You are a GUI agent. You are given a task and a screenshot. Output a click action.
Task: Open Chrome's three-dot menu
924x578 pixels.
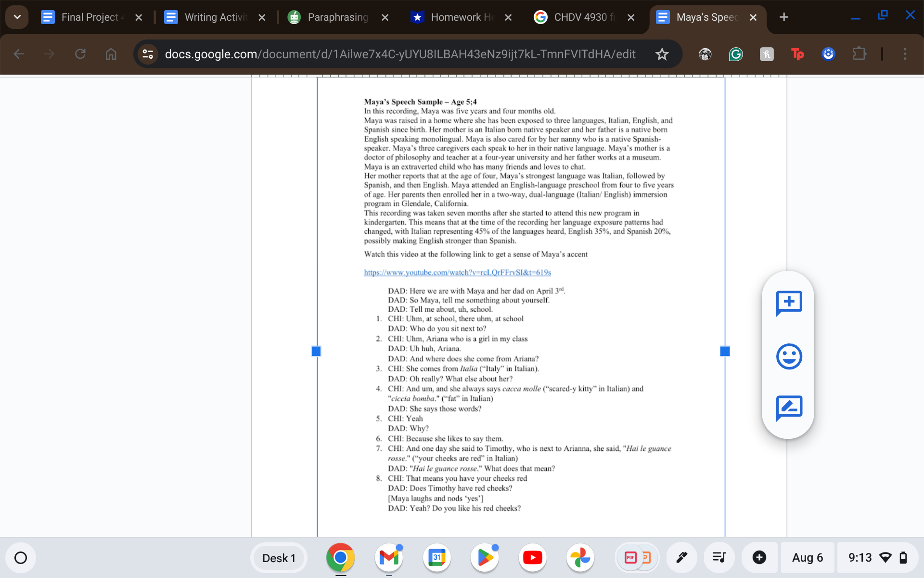tap(905, 54)
